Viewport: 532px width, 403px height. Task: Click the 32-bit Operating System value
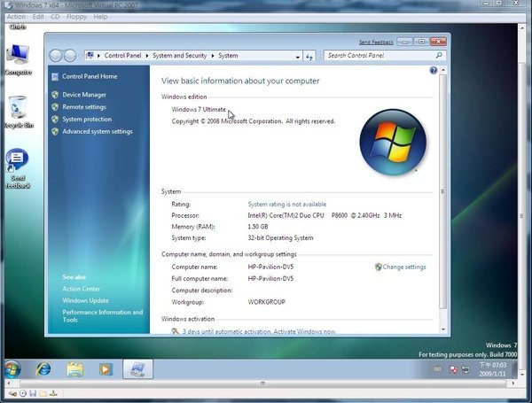click(x=280, y=238)
